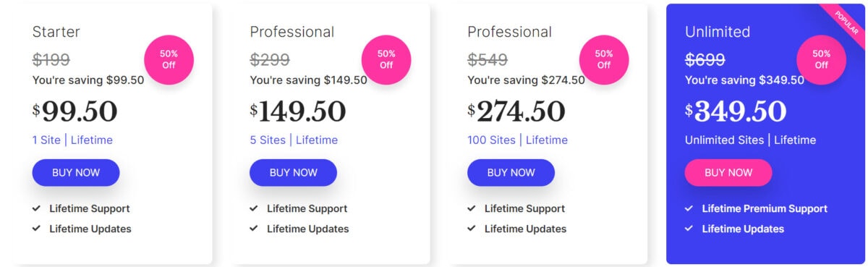Click the 50% Off badge on 5 Sites plan
This screenshot has height=267, width=868.
[386, 59]
